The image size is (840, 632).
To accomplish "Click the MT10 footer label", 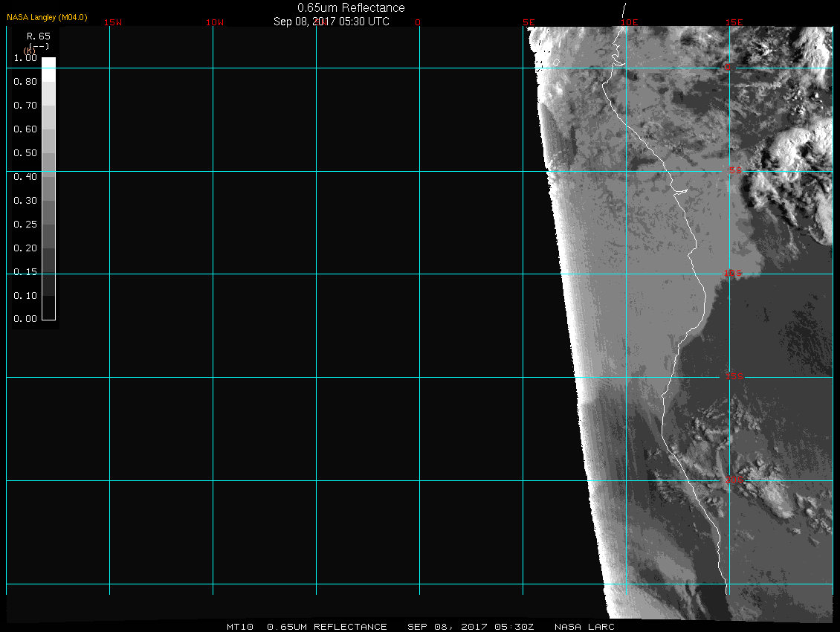I will (240, 627).
